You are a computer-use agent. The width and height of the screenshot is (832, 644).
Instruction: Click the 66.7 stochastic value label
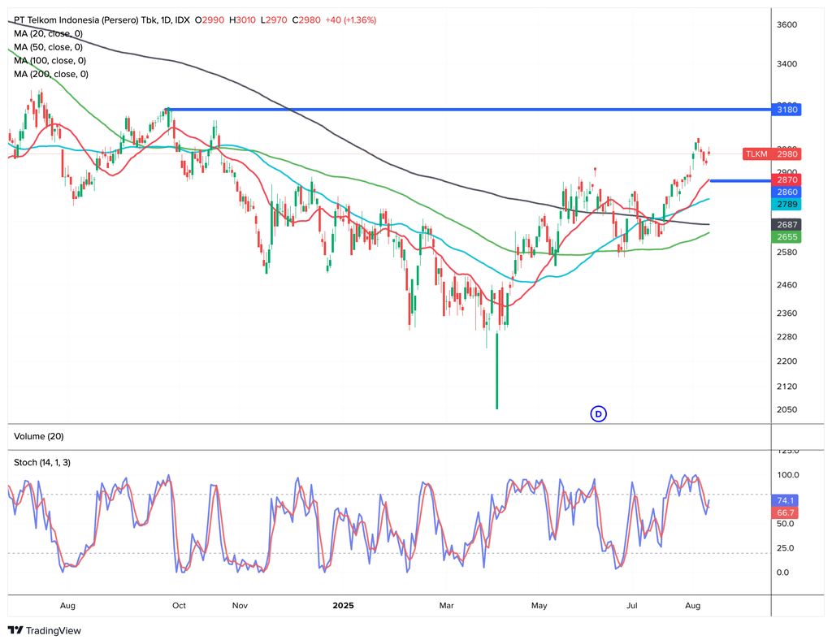coord(786,512)
